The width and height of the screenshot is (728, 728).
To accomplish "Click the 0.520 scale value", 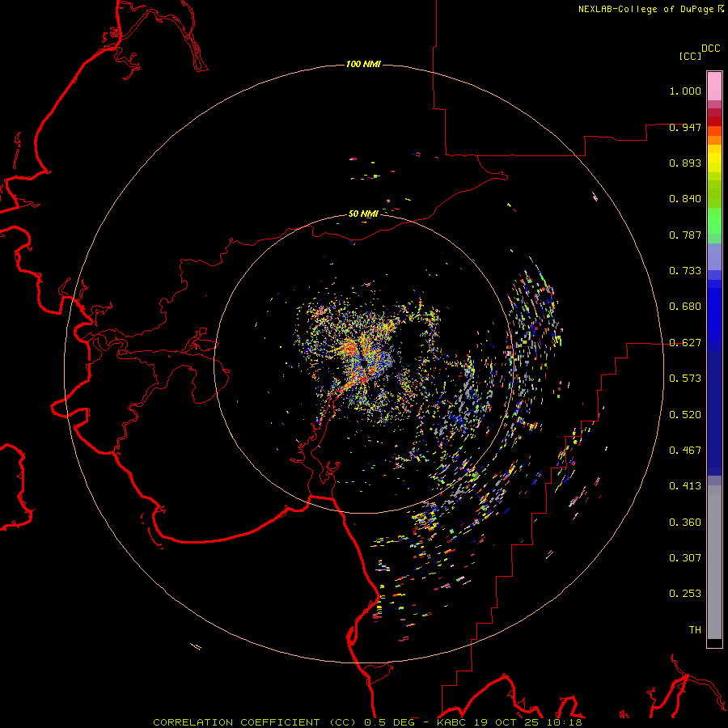I will click(x=685, y=415).
